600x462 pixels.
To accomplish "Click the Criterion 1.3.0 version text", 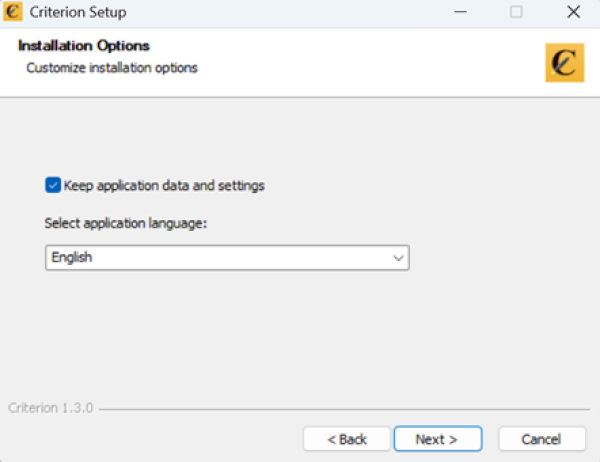I will pyautogui.click(x=50, y=408).
